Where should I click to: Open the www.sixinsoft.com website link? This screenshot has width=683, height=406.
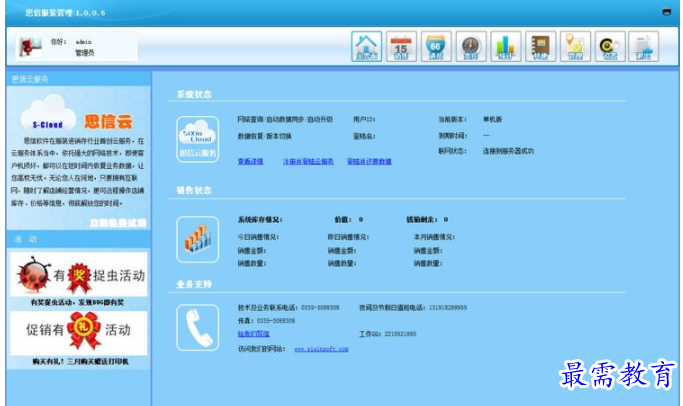(x=320, y=349)
